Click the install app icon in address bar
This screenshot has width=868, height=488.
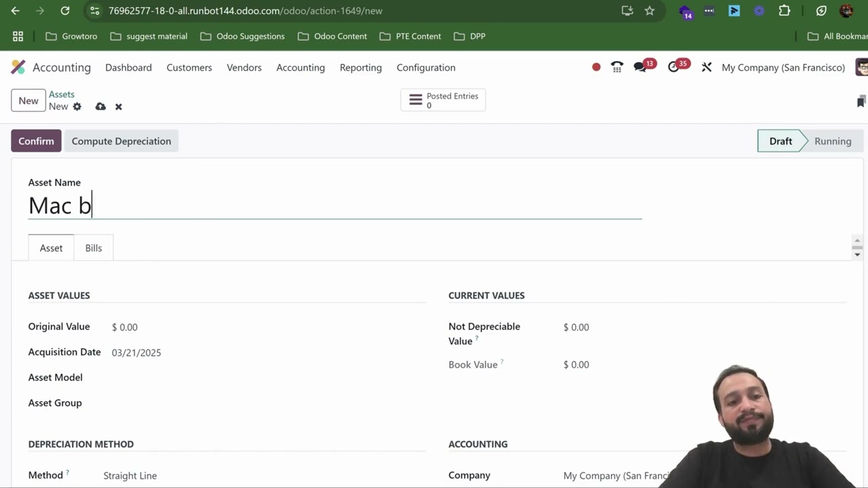pos(627,11)
